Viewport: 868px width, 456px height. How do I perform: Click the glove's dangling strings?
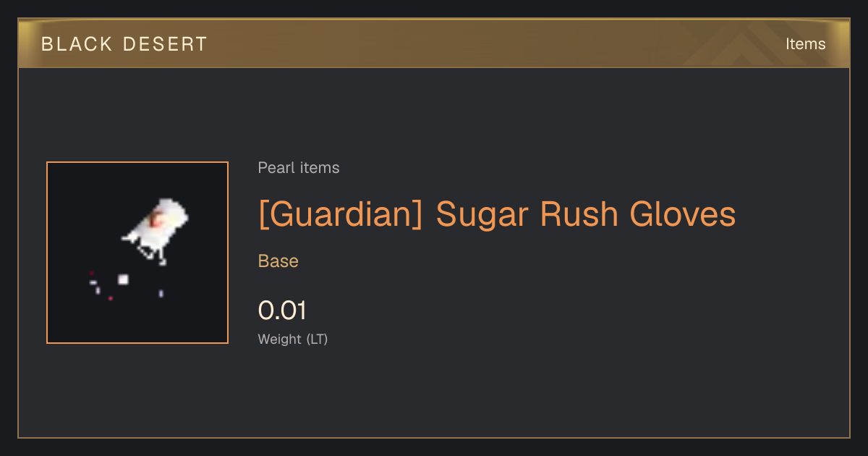pyautogui.click(x=153, y=254)
